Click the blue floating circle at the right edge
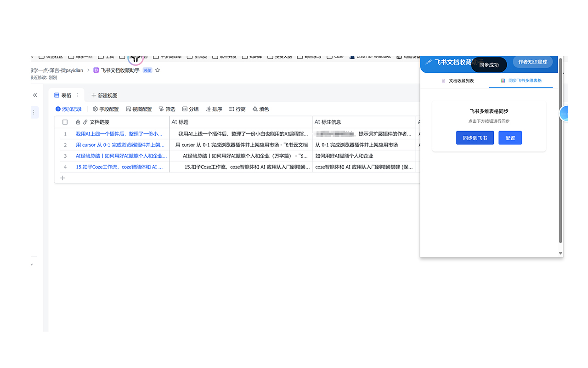This screenshot has width=588, height=368. pyautogui.click(x=565, y=114)
